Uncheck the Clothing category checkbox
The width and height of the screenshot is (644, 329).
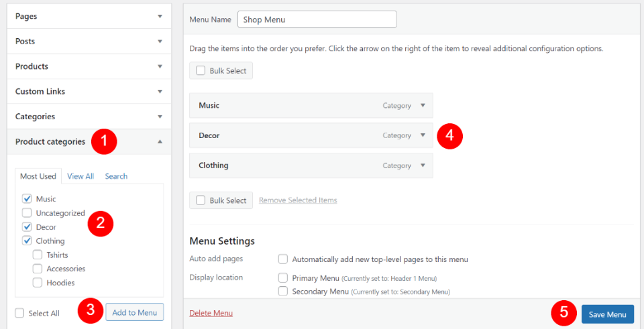point(27,241)
